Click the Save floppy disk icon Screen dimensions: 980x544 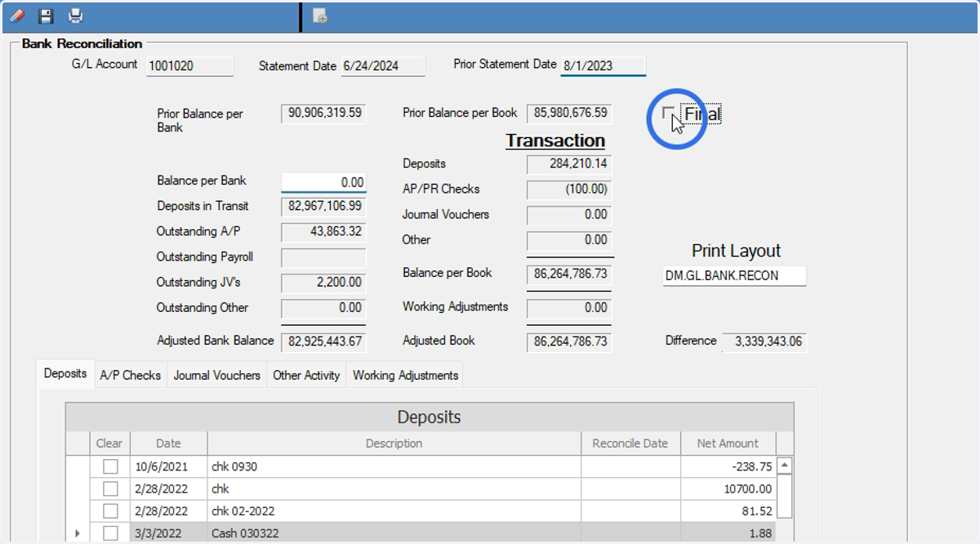click(x=46, y=16)
